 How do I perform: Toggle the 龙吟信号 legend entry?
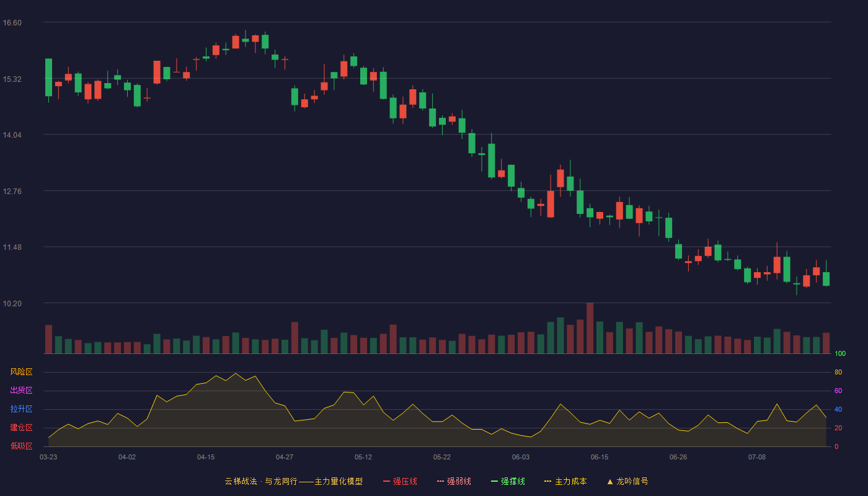pos(627,481)
